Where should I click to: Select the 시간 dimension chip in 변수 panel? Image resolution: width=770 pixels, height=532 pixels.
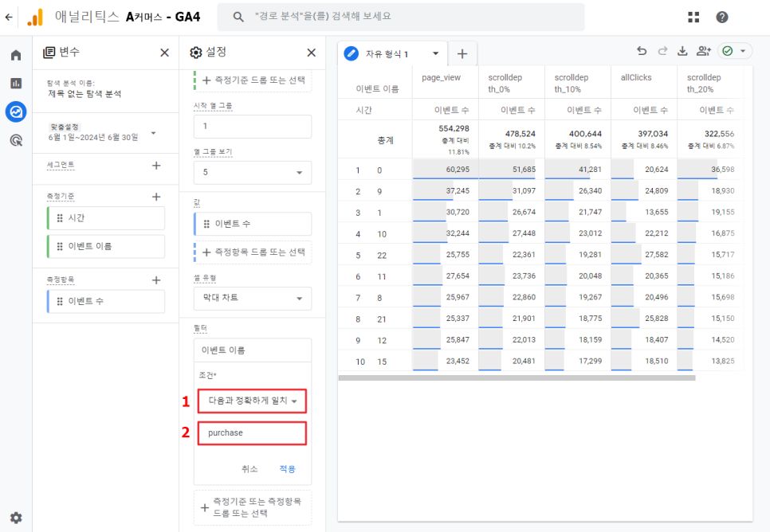click(x=106, y=218)
